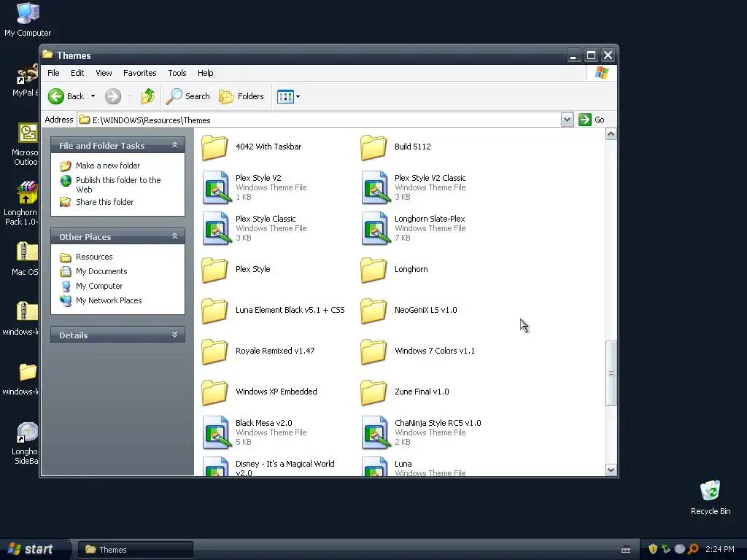Select the Build 5112 folder icon
The image size is (747, 560).
tap(373, 147)
